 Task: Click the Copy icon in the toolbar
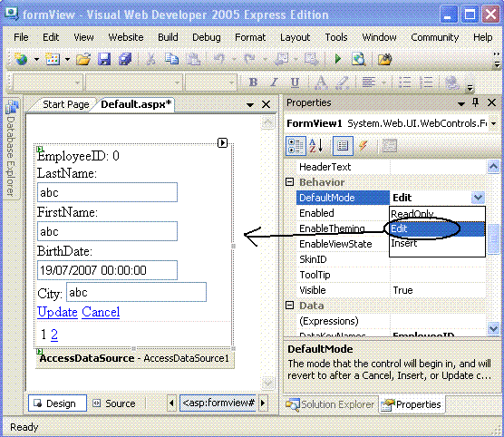(171, 59)
